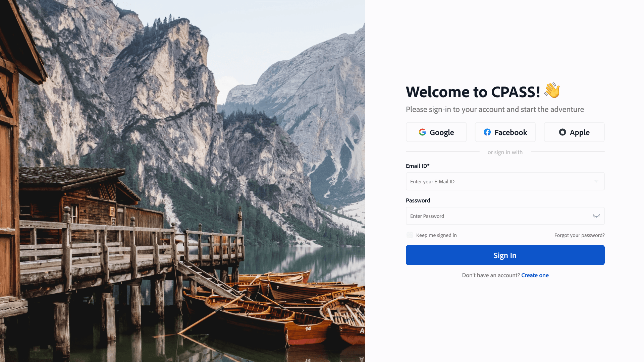Click the mountain lake background photo
The width and height of the screenshot is (644, 362).
[x=182, y=181]
